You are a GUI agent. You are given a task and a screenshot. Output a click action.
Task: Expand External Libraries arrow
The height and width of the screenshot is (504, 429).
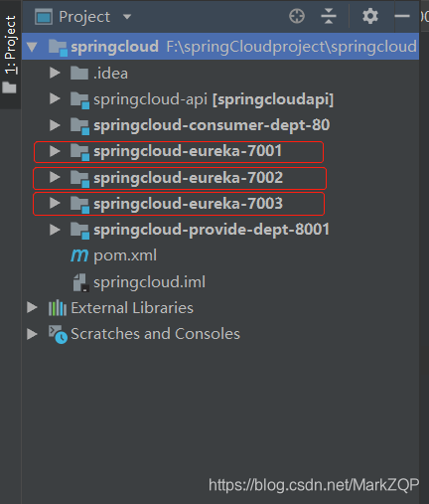(x=32, y=307)
